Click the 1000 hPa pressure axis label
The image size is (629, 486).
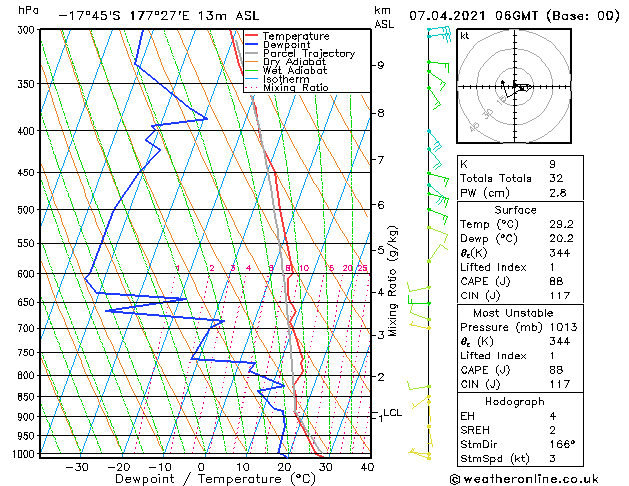tap(25, 454)
